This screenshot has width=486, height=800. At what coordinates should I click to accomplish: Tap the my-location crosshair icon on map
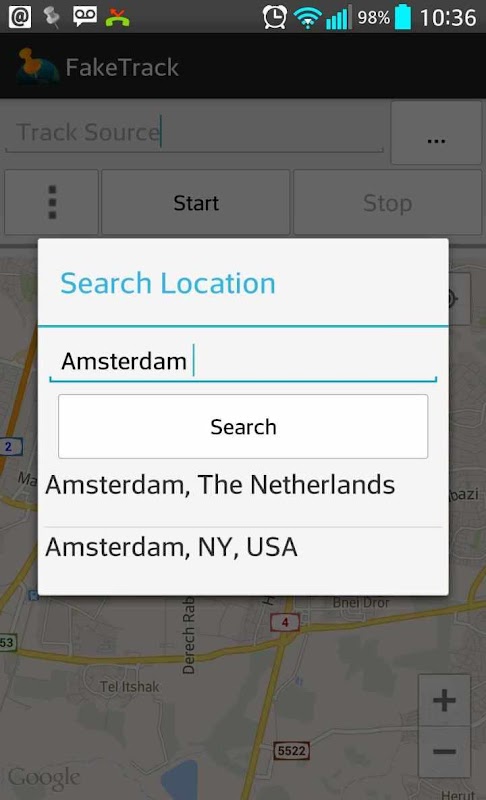pyautogui.click(x=459, y=299)
